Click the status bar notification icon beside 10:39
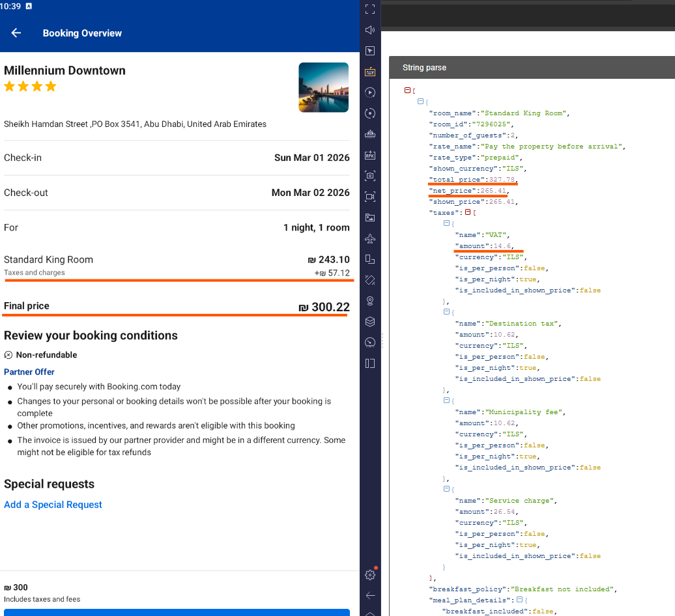675x616 pixels. pos(29,6)
